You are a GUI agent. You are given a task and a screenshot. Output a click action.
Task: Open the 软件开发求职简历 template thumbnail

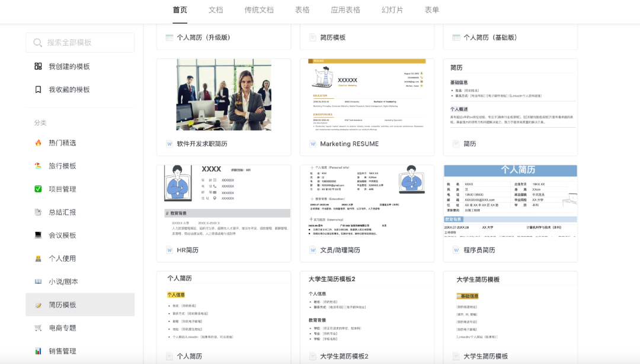[223, 95]
